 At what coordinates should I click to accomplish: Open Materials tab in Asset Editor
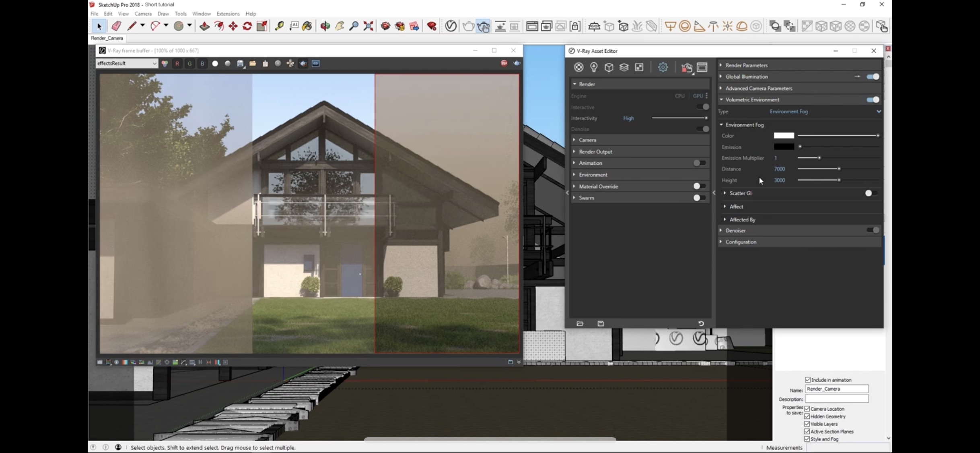579,67
